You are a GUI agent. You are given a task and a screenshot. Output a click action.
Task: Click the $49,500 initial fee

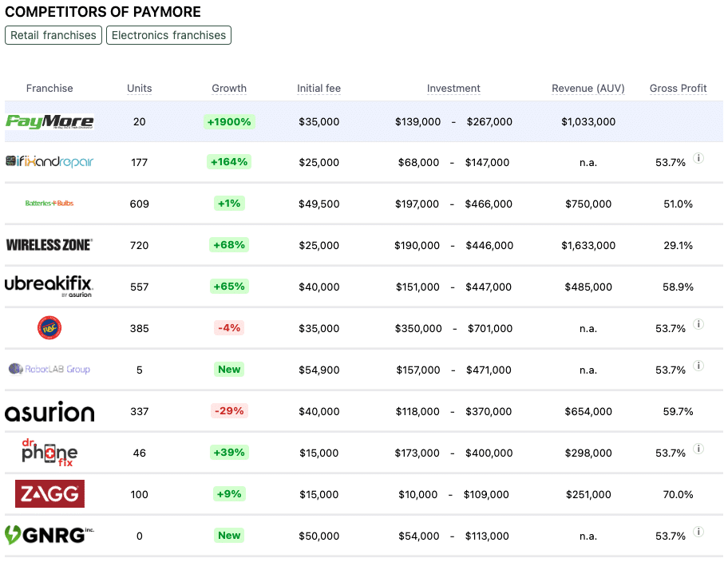pos(319,204)
